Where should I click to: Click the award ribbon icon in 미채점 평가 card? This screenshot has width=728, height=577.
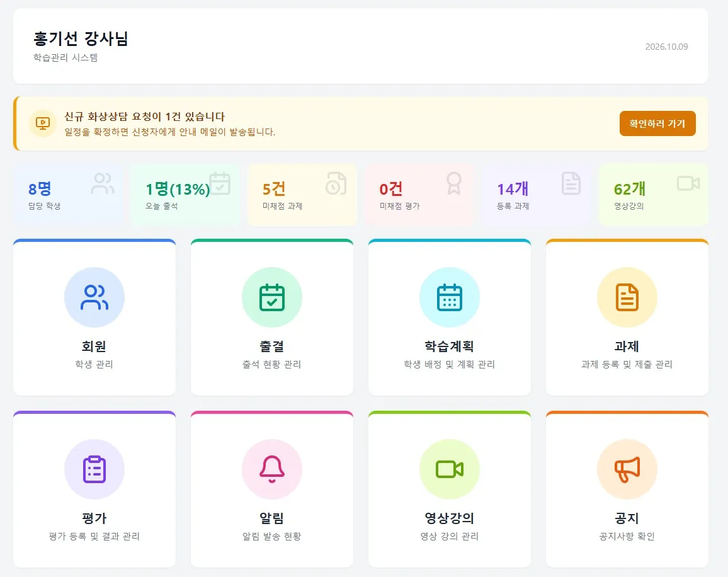point(453,183)
